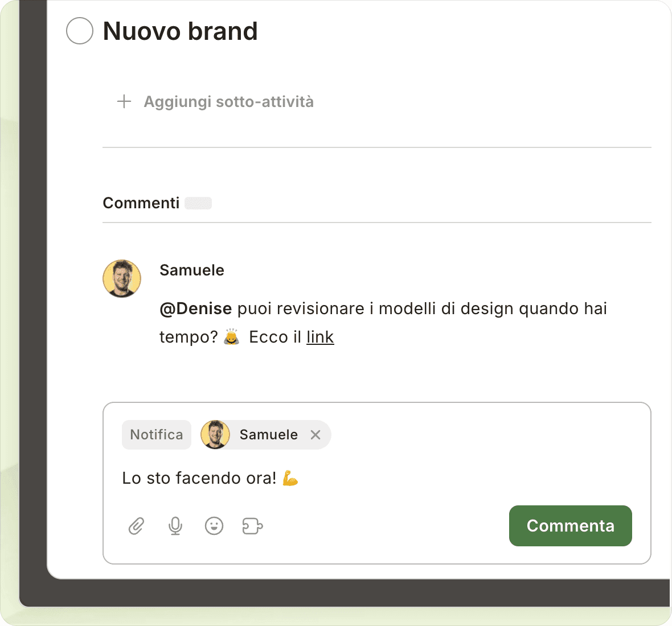Click the Samuele name in the notify chip

[x=268, y=435]
